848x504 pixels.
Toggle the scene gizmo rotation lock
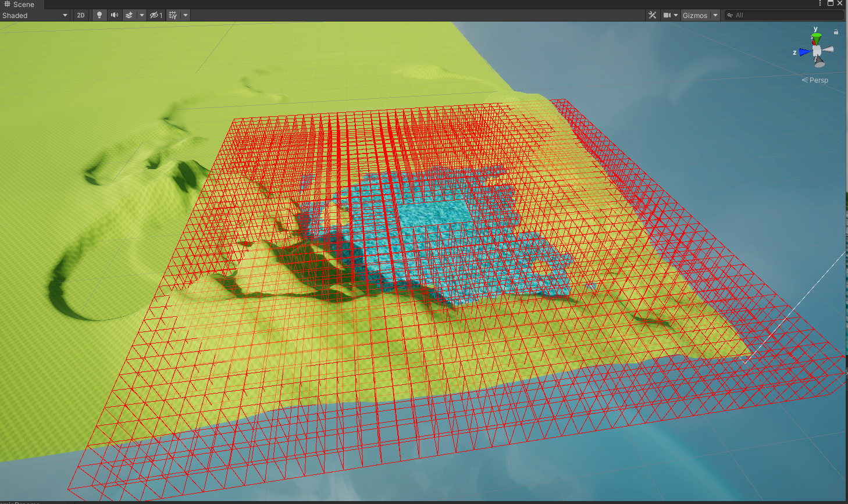[x=836, y=32]
